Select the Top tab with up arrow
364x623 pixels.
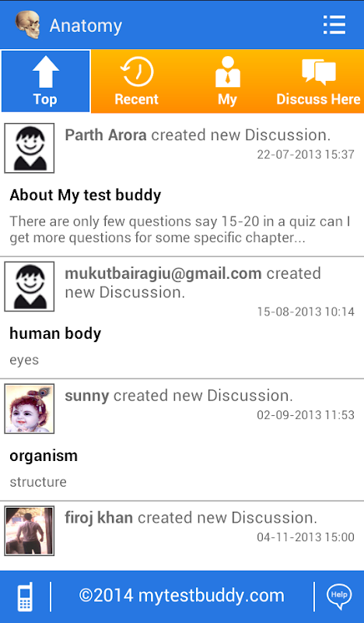click(46, 82)
